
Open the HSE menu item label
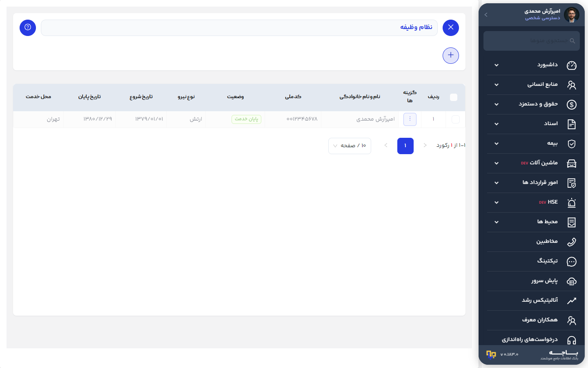tap(552, 202)
